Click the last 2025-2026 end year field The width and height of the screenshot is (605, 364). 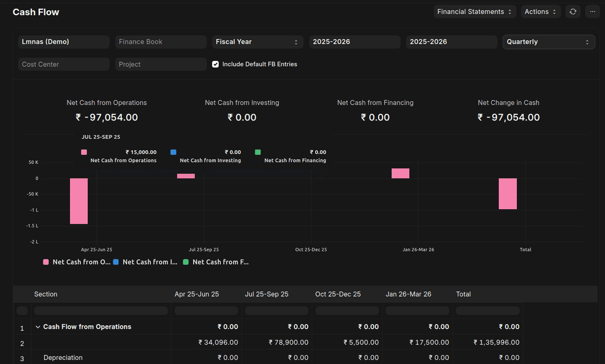[x=451, y=42]
